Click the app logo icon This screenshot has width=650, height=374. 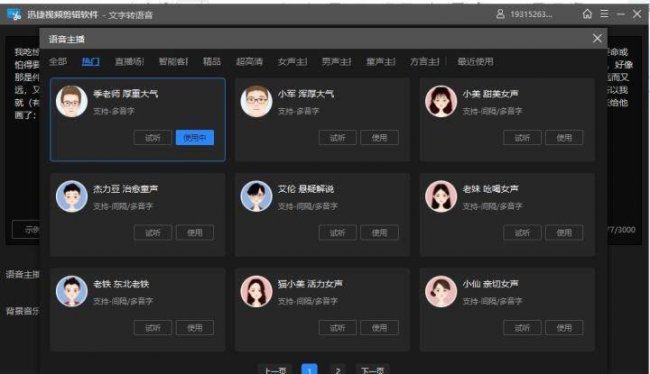click(14, 15)
